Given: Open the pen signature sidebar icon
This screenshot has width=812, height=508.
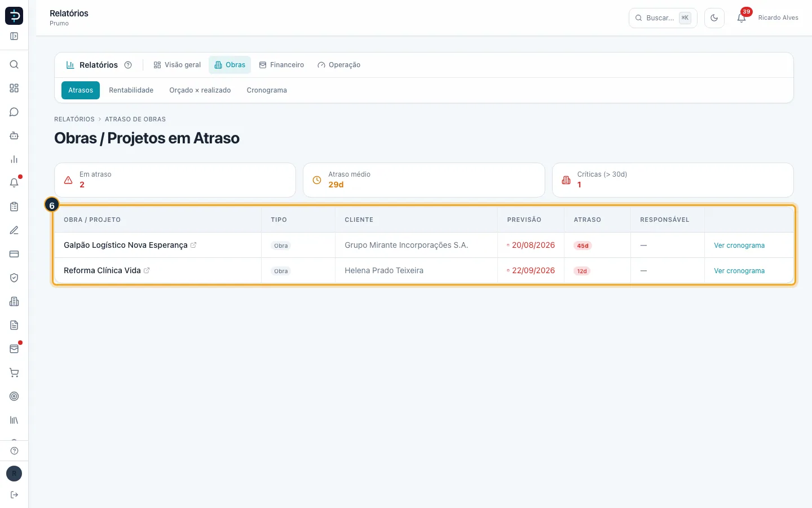Looking at the screenshot, I should [x=14, y=230].
